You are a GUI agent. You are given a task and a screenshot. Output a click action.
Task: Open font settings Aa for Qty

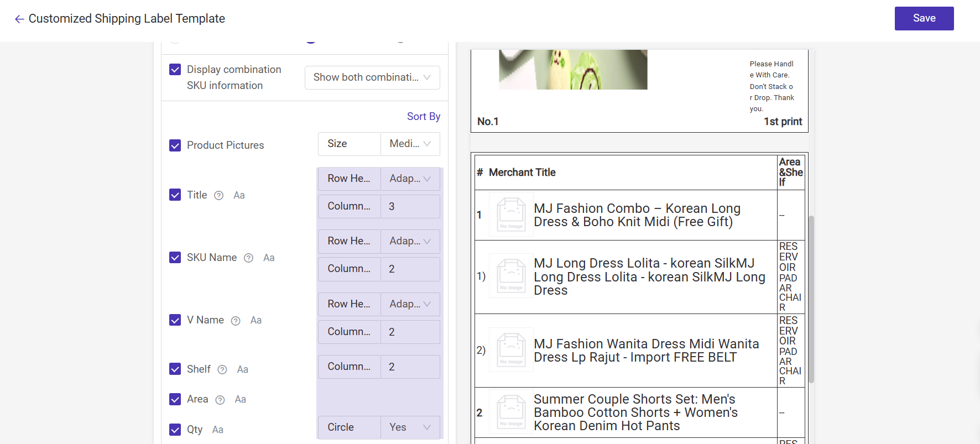(218, 430)
